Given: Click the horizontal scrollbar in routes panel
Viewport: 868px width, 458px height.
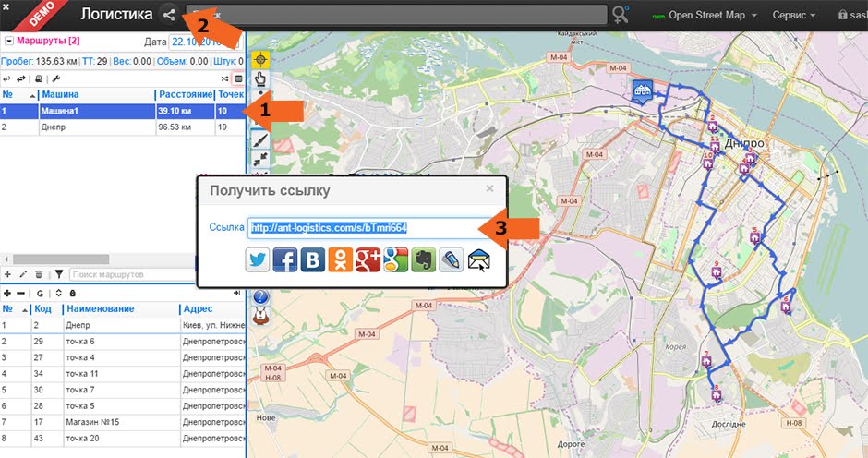Looking at the screenshot, I should point(61,259).
